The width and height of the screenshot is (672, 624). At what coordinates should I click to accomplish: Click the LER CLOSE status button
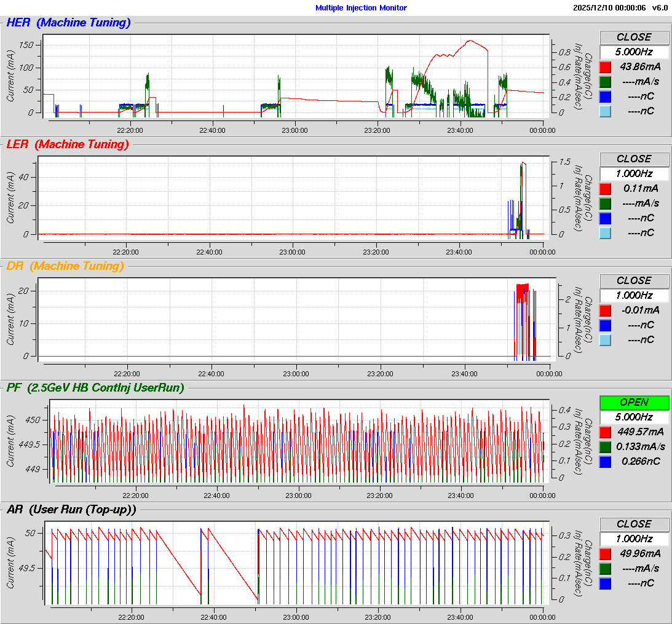point(634,159)
